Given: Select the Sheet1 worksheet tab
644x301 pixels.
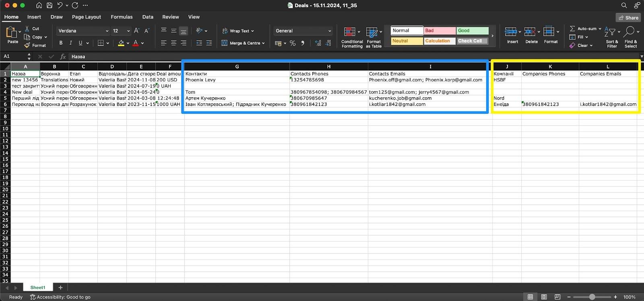Looking at the screenshot, I should click(x=38, y=287).
